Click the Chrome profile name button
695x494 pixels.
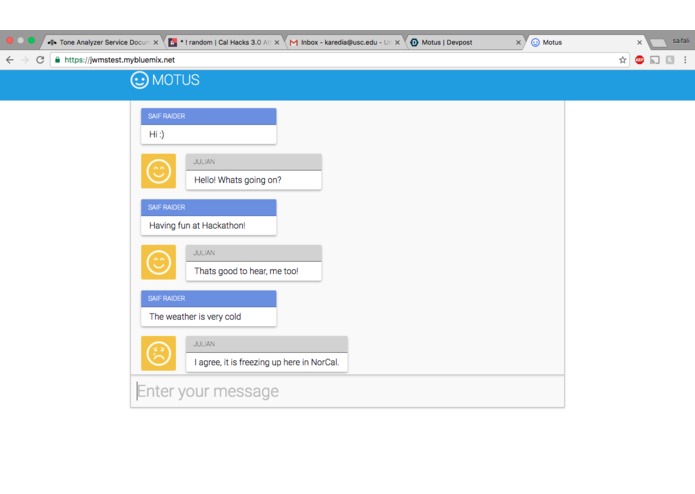pyautogui.click(x=680, y=41)
